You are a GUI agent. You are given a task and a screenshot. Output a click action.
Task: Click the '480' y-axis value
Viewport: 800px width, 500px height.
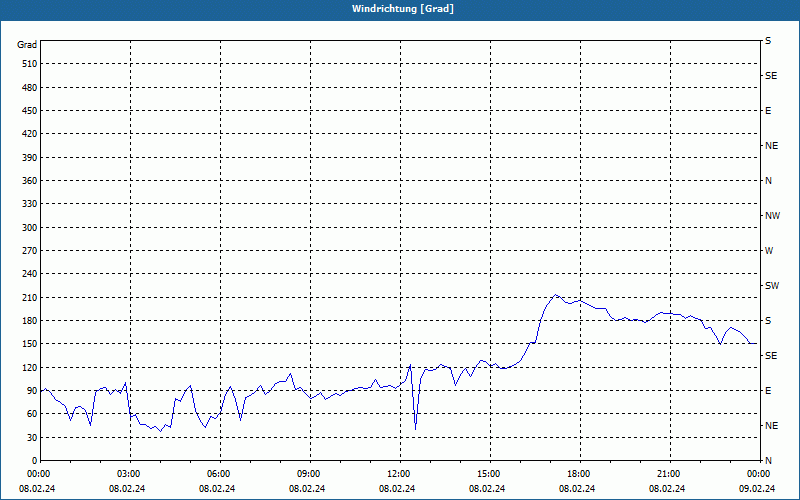[x=30, y=88]
